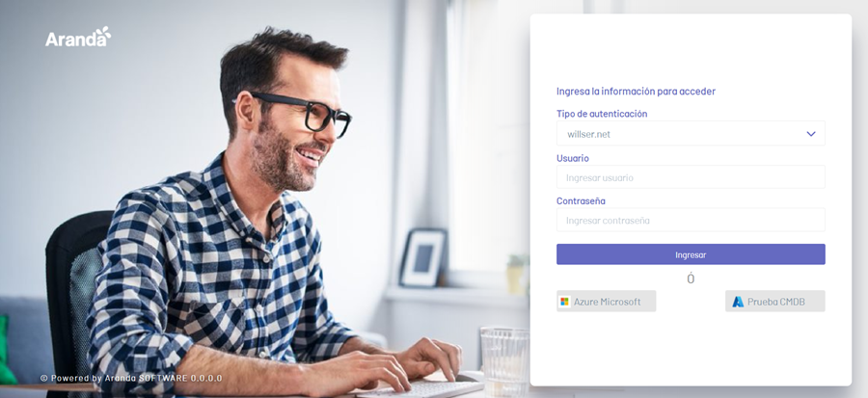Click the purple Ingresar button

tap(691, 254)
